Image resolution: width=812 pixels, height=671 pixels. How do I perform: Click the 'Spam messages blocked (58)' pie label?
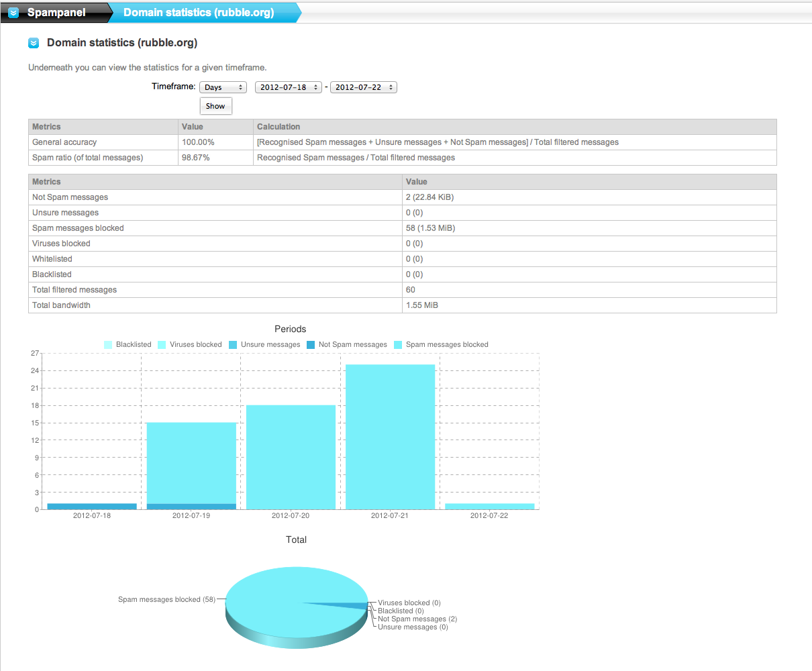[x=166, y=600]
